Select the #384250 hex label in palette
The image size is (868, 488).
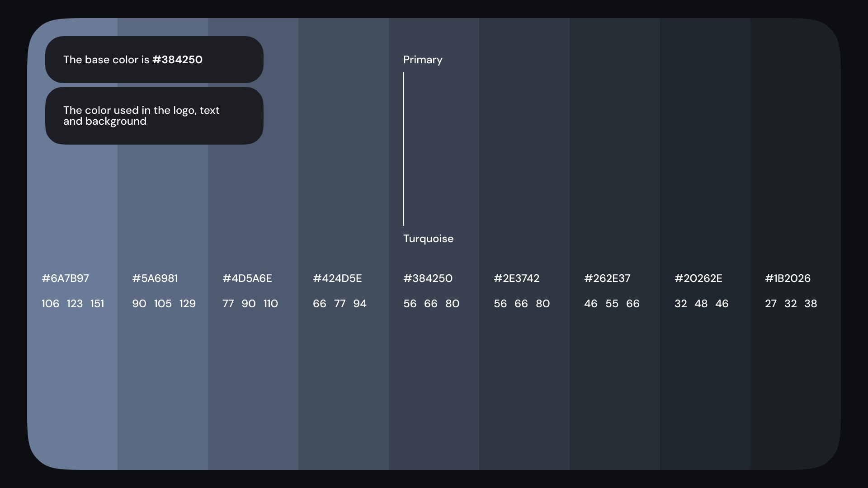click(x=428, y=278)
